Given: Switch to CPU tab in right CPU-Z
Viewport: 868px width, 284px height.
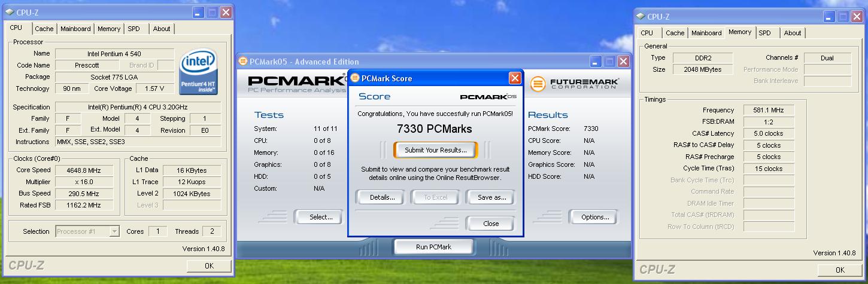Looking at the screenshot, I should (647, 33).
